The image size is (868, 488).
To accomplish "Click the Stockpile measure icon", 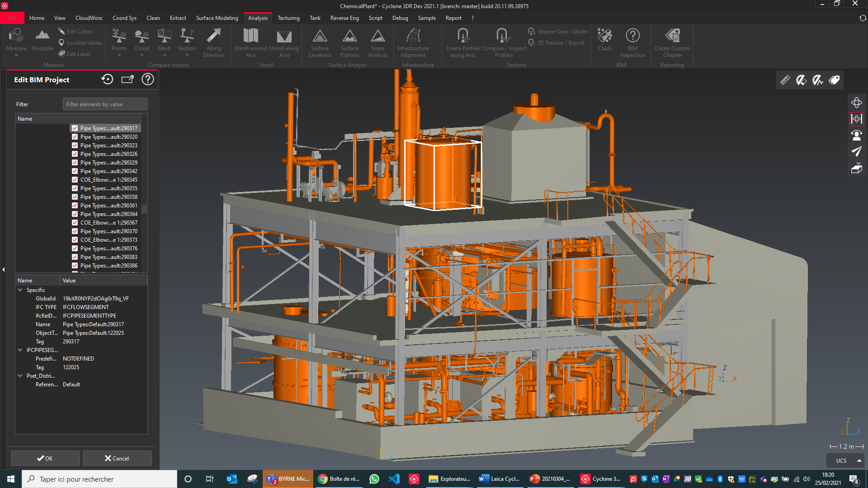I will click(42, 40).
